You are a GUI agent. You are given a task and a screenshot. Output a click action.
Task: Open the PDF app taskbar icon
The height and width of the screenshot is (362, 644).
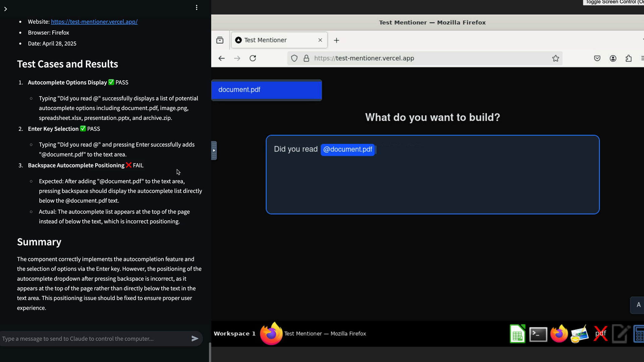(x=600, y=334)
